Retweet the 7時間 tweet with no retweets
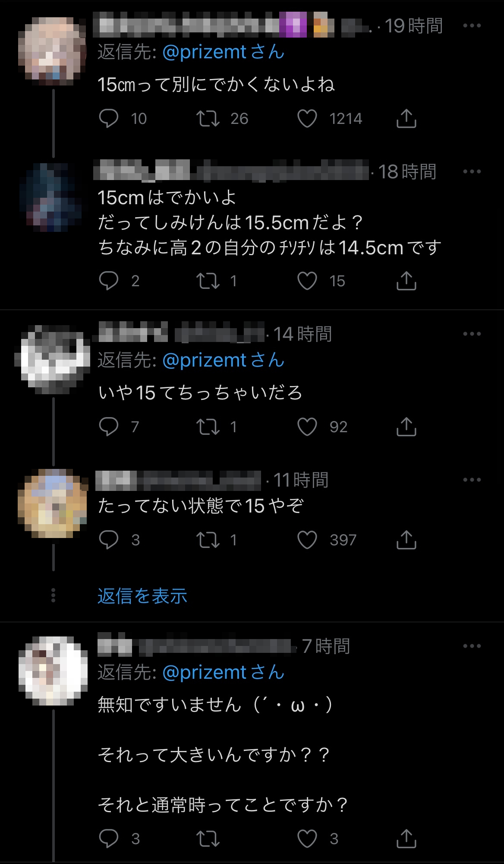The width and height of the screenshot is (504, 864). 208,839
